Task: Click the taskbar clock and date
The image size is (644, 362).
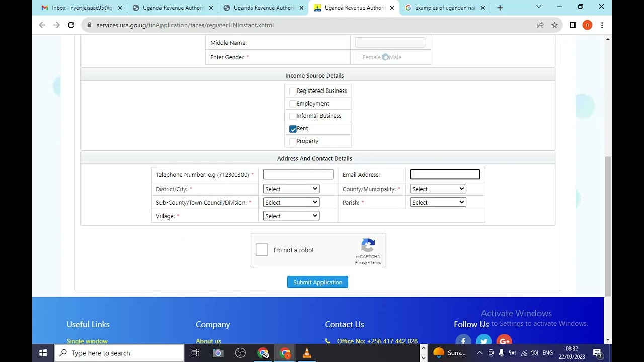Action: [572, 353]
